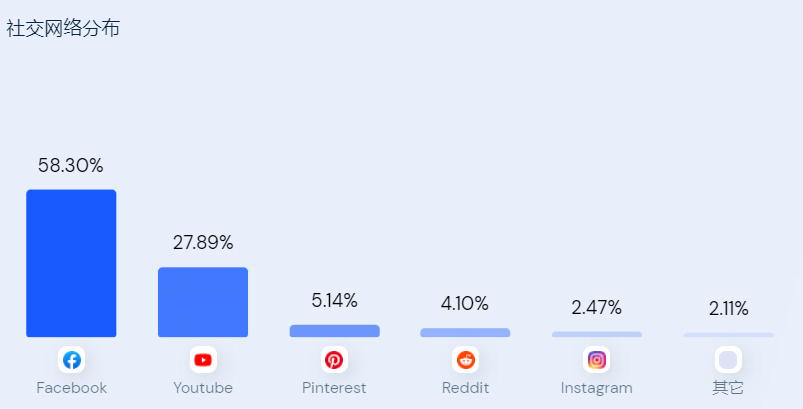Click the Reddit label text
Viewport: 803px width, 409px height.
(x=465, y=388)
